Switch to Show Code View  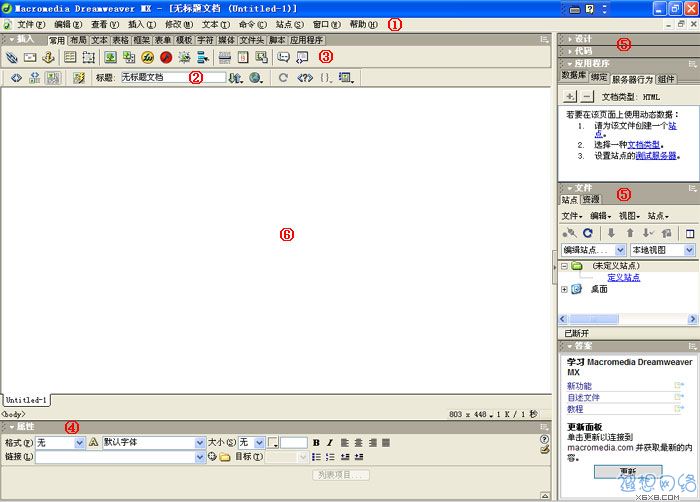(x=17, y=78)
